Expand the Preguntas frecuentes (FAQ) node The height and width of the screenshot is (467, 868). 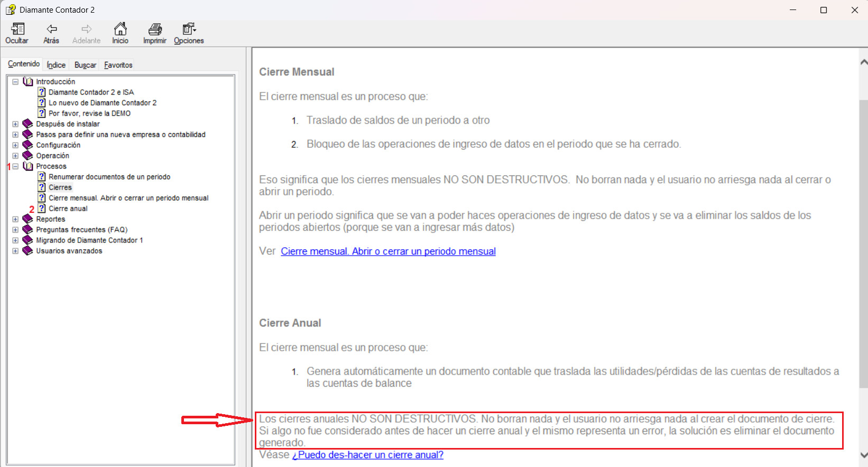pyautogui.click(x=15, y=230)
